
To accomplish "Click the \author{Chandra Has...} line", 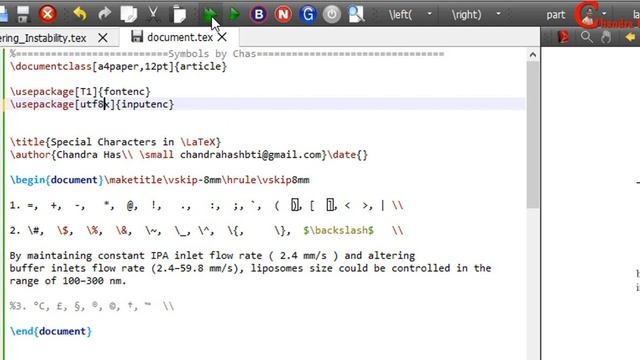I will tap(189, 155).
